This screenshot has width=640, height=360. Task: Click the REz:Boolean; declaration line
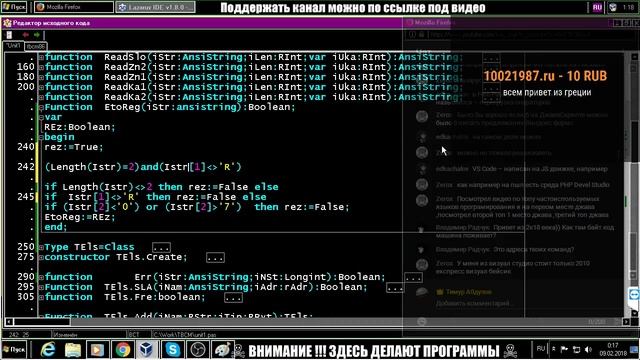point(80,127)
